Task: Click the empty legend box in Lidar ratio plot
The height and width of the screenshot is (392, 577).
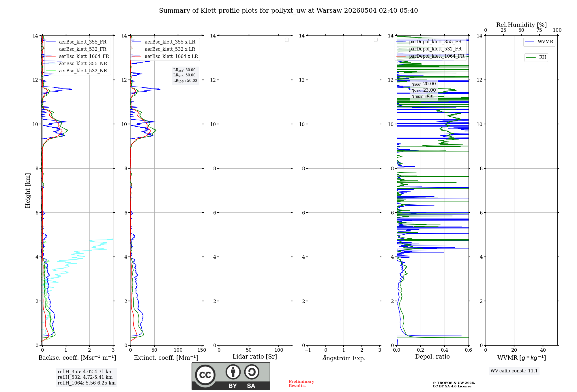Action: click(x=287, y=40)
